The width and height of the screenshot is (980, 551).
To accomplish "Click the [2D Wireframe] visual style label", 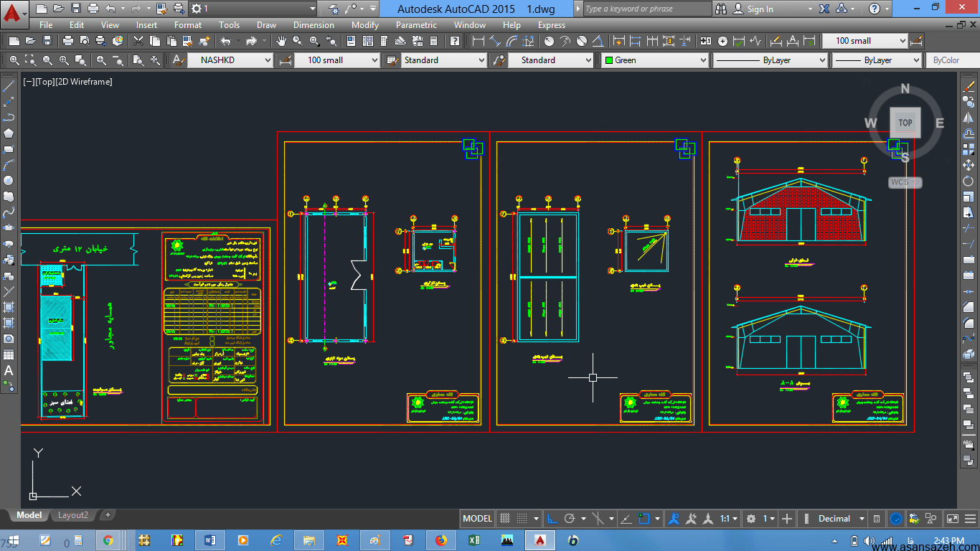I will pyautogui.click(x=84, y=82).
